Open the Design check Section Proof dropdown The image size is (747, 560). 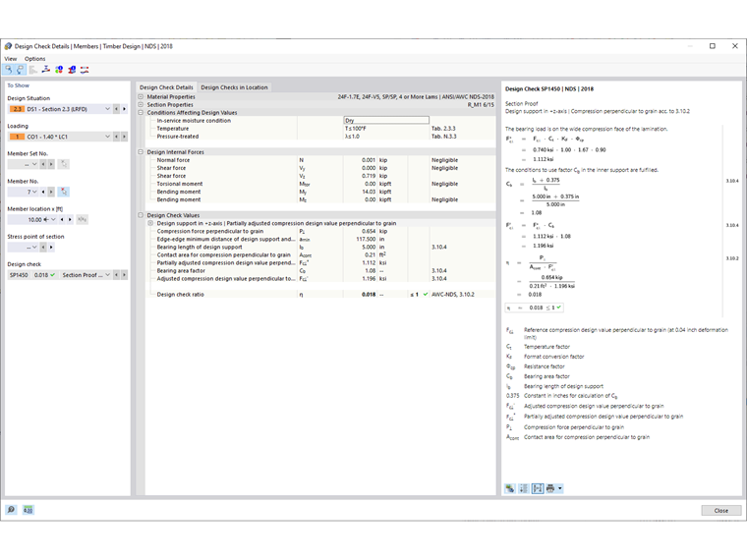(x=108, y=275)
